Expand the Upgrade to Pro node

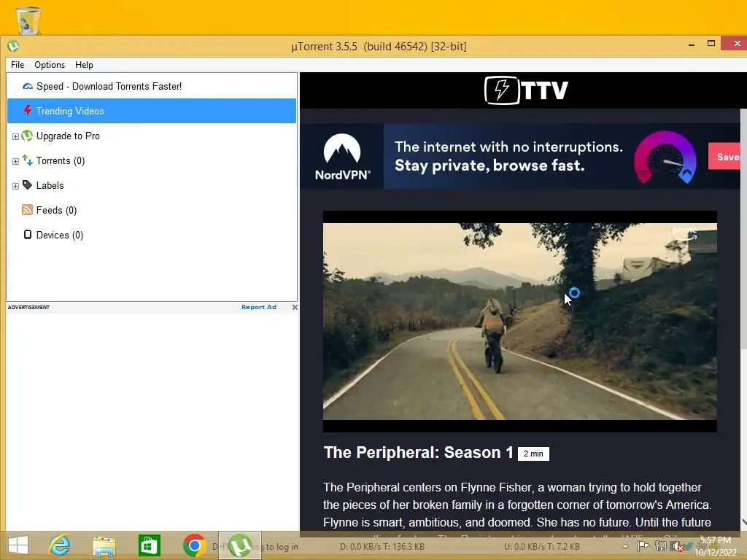tap(15, 136)
